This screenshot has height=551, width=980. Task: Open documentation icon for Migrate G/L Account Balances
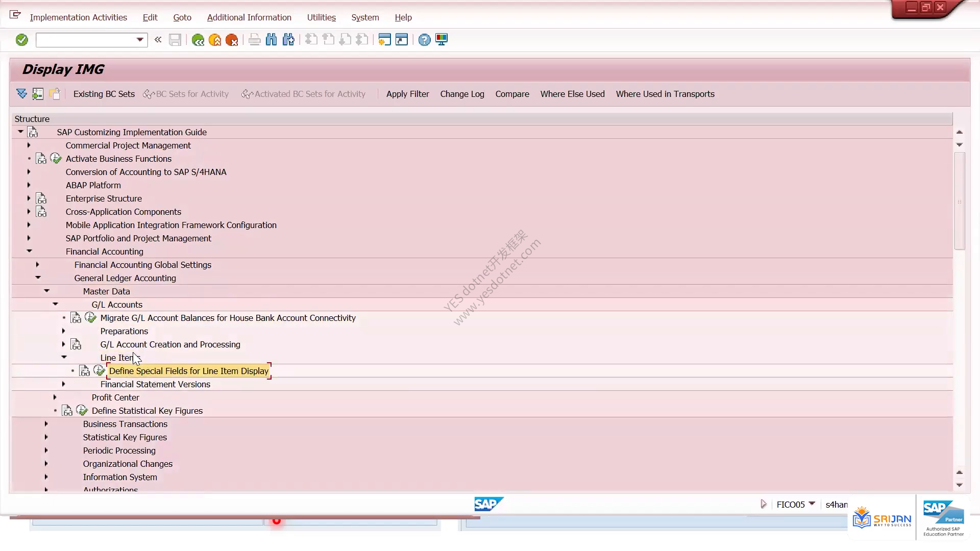(76, 318)
